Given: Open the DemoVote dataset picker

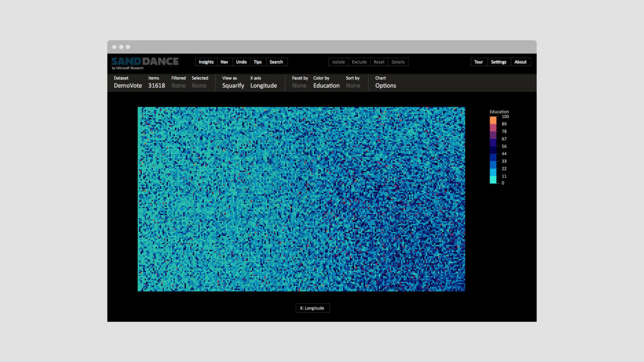Looking at the screenshot, I should pyautogui.click(x=128, y=85).
